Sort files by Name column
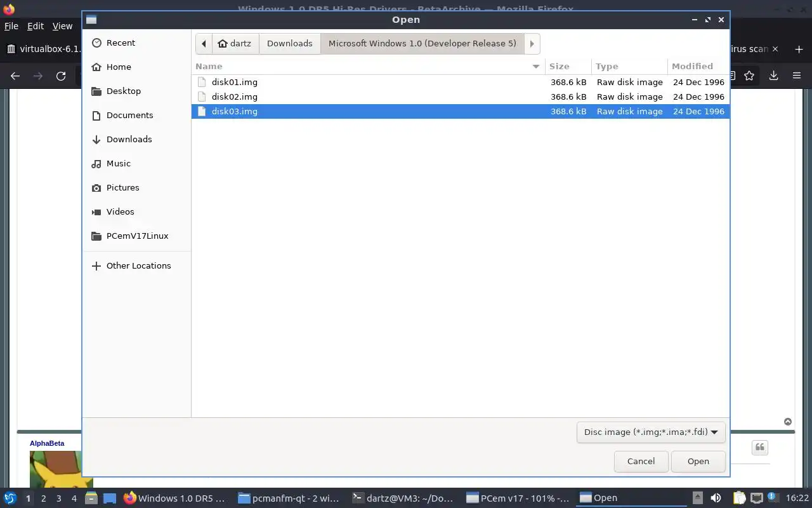The height and width of the screenshot is (508, 812). tap(368, 66)
